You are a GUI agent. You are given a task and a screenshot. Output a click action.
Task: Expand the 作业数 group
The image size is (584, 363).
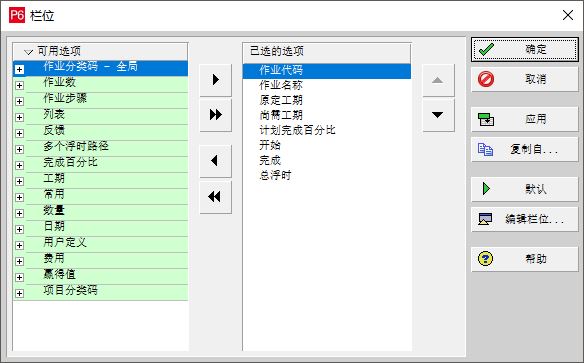coord(19,85)
